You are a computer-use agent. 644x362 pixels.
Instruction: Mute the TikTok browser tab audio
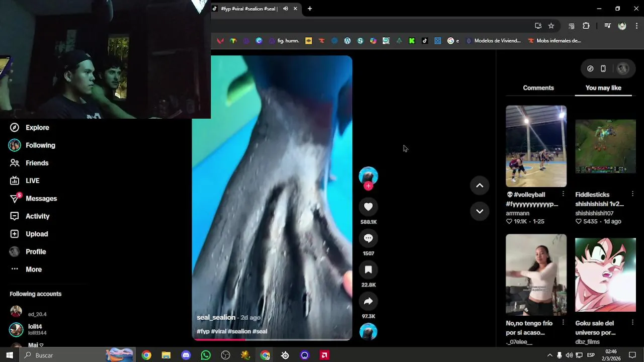tap(285, 9)
